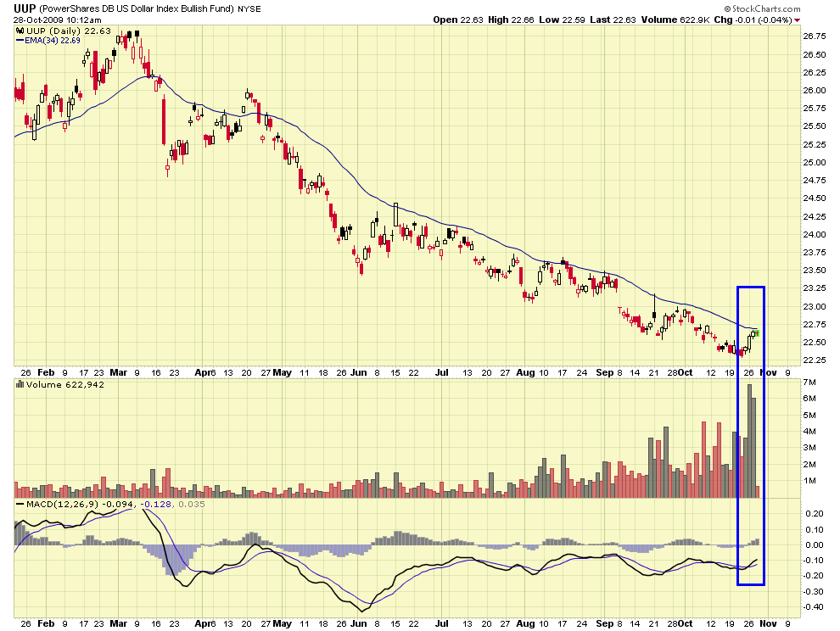Click Aug on the MACD panel's date axis

(525, 623)
